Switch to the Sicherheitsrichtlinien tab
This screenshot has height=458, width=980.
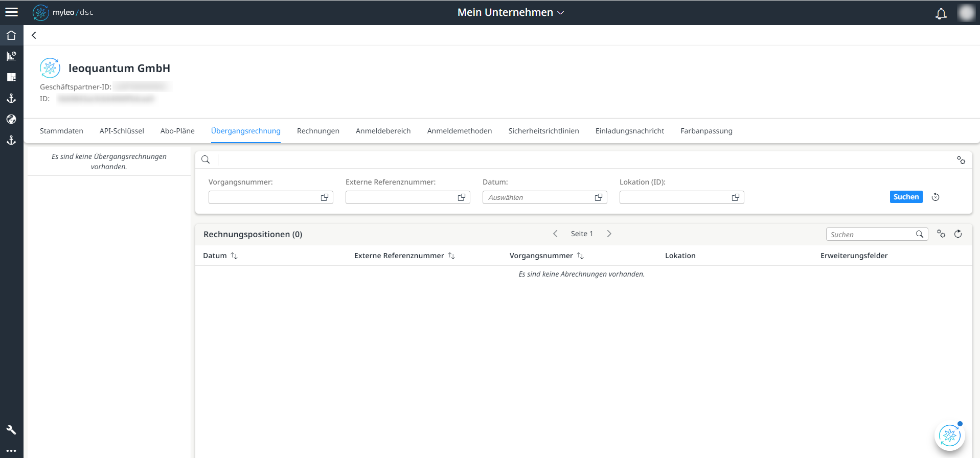coord(544,131)
